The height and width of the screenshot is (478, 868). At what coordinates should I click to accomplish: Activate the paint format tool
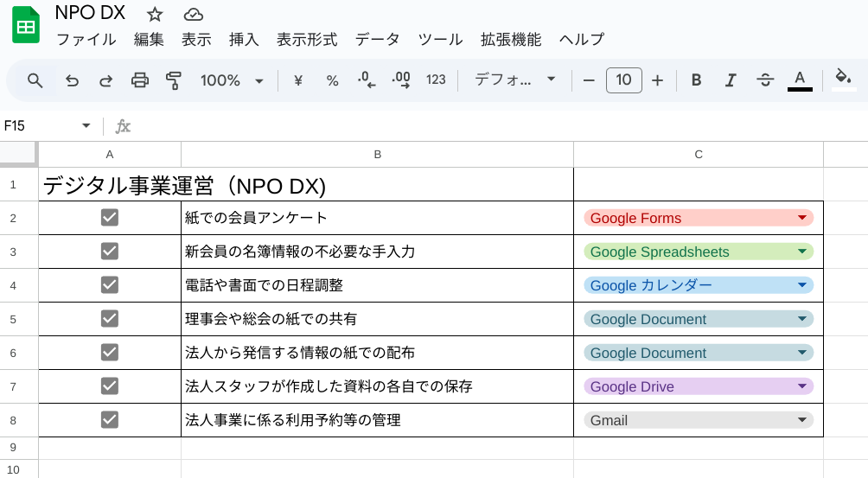[x=174, y=80]
